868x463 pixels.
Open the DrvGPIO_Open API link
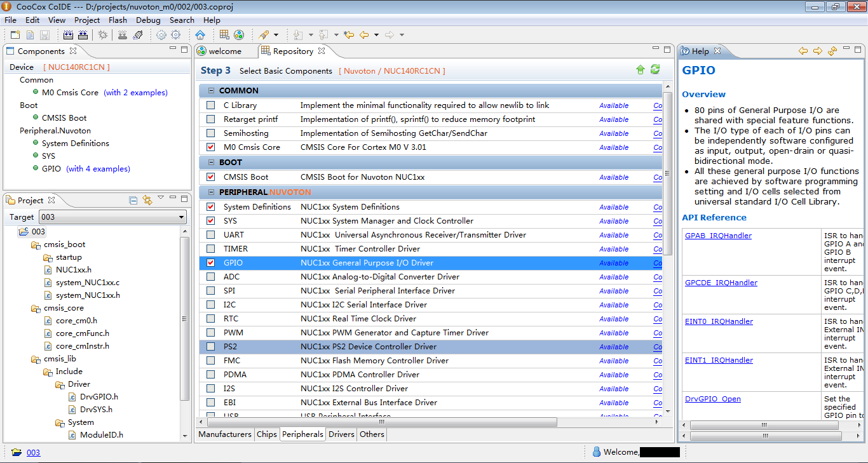713,399
